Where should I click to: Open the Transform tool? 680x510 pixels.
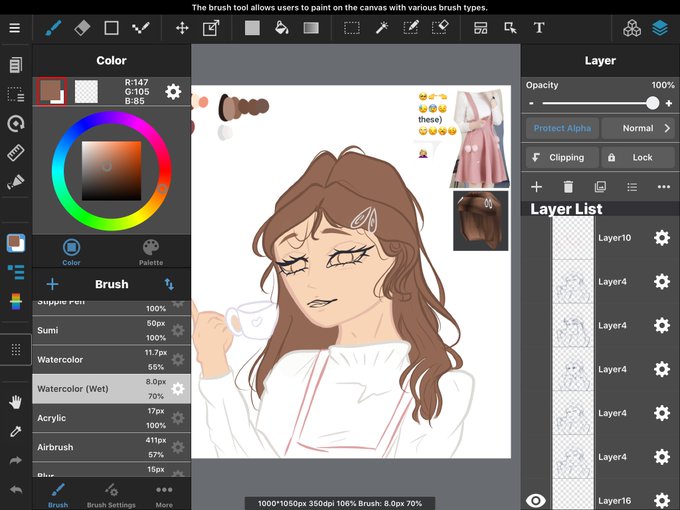coord(211,28)
